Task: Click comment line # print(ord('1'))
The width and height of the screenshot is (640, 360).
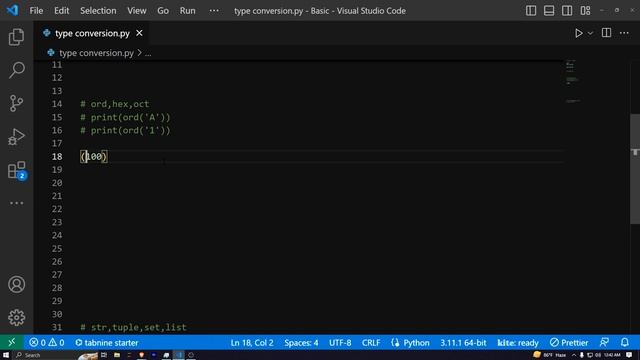Action: [125, 130]
